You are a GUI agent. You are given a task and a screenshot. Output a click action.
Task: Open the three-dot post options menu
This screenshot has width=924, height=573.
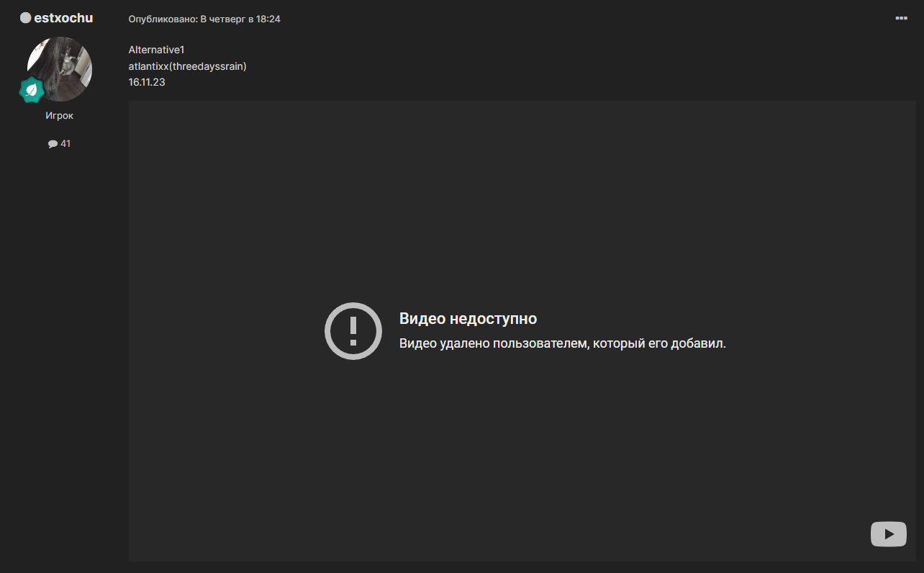901,18
